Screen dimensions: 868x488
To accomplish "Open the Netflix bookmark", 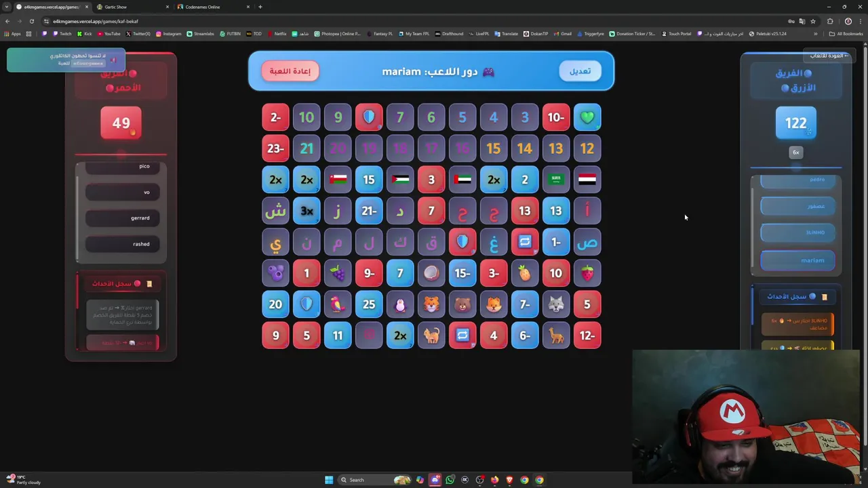I will pyautogui.click(x=277, y=33).
